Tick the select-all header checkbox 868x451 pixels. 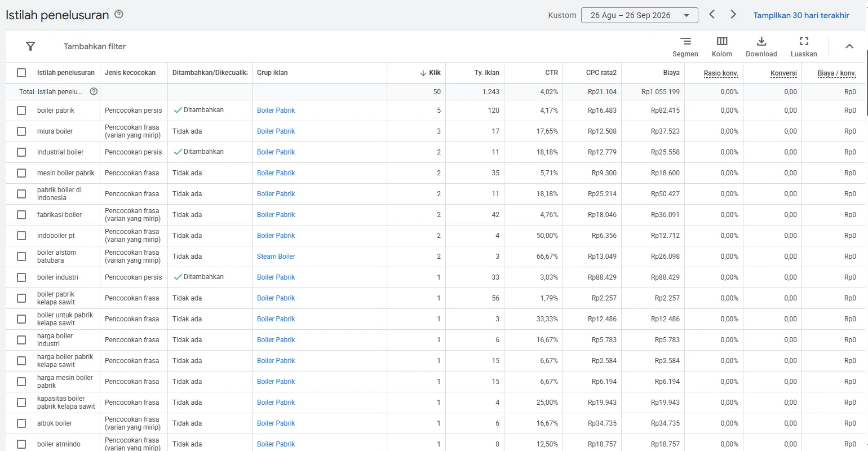tap(21, 73)
